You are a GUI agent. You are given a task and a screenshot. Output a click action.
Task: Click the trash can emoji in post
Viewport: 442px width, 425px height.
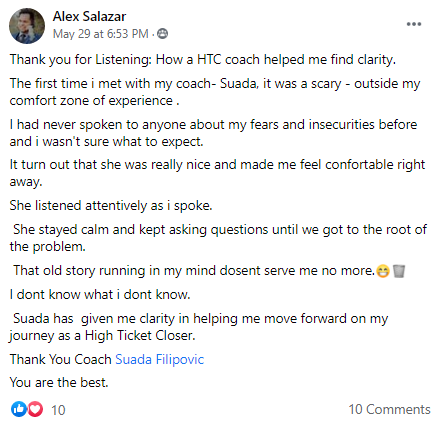point(399,271)
